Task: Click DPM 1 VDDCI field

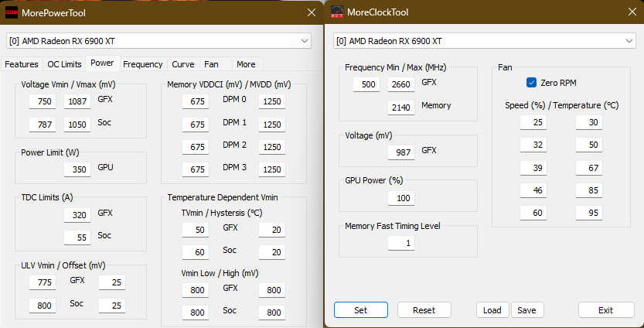Action: tap(196, 125)
